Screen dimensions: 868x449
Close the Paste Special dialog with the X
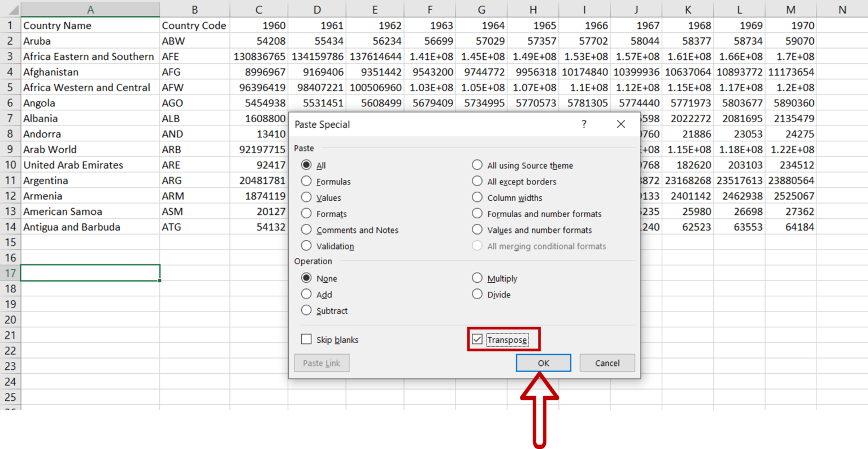620,124
